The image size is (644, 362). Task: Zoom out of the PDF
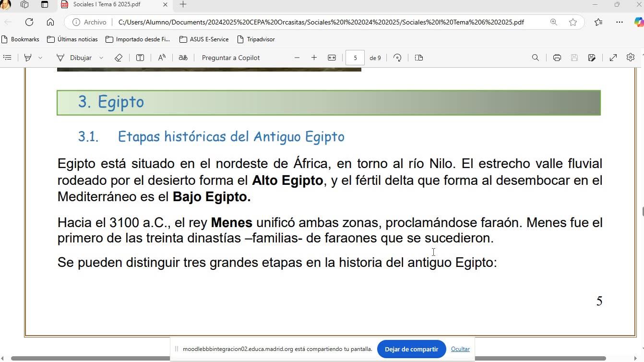297,58
